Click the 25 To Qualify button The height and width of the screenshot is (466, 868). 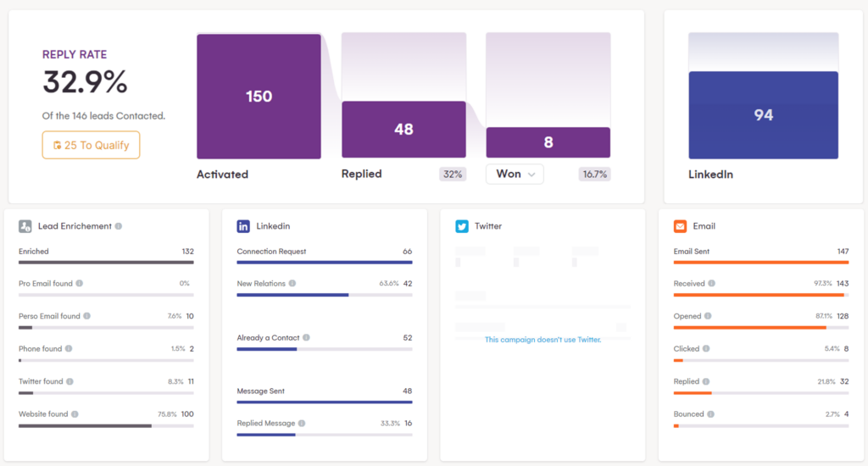point(91,145)
